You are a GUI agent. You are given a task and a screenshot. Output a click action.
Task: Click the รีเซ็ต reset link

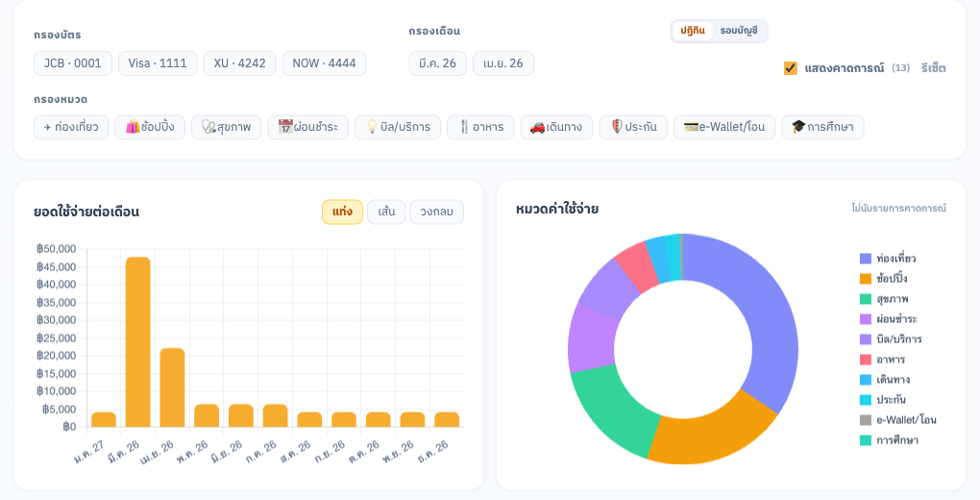(933, 68)
